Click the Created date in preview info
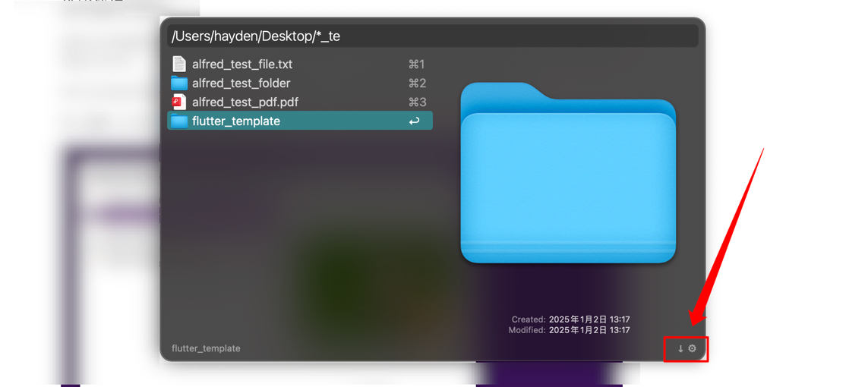 point(589,319)
